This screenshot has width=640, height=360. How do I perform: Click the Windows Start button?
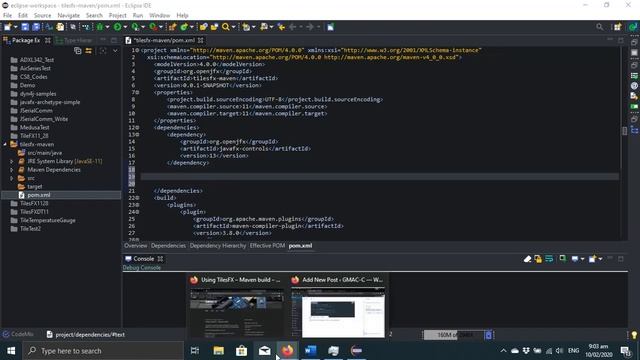pos(11,351)
